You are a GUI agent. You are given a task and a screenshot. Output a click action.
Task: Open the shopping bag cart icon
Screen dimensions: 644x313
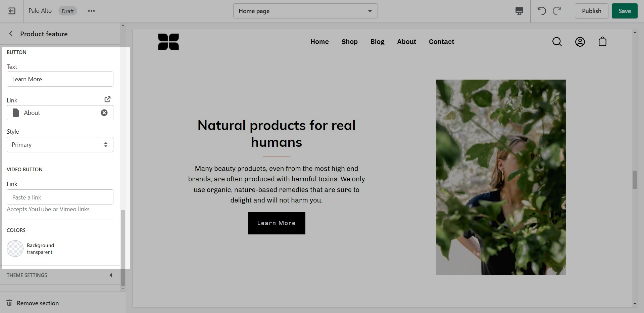[602, 42]
